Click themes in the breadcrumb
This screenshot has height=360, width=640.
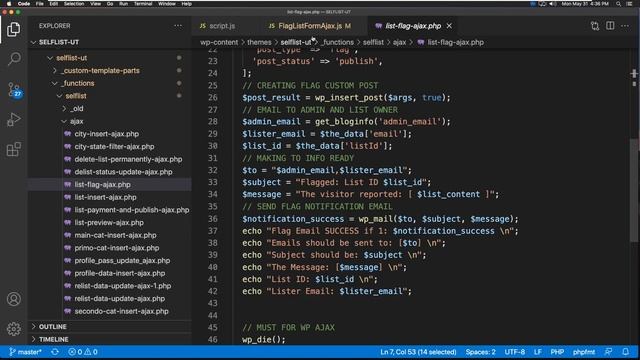pos(259,42)
